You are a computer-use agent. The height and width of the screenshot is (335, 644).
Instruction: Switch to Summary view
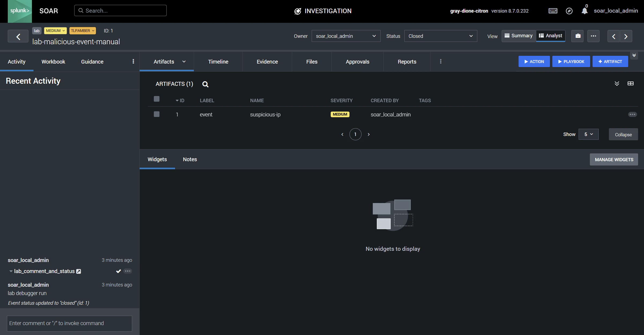tap(519, 36)
